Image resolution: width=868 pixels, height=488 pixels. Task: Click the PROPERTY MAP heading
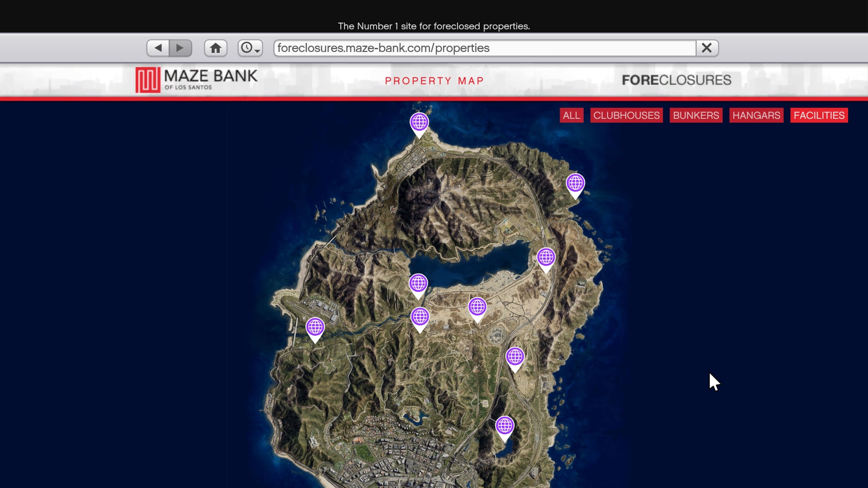pyautogui.click(x=434, y=81)
